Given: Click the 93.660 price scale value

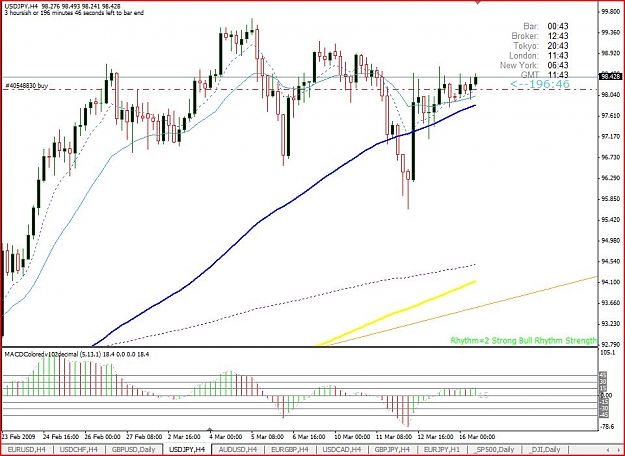Looking at the screenshot, I should click(610, 303).
